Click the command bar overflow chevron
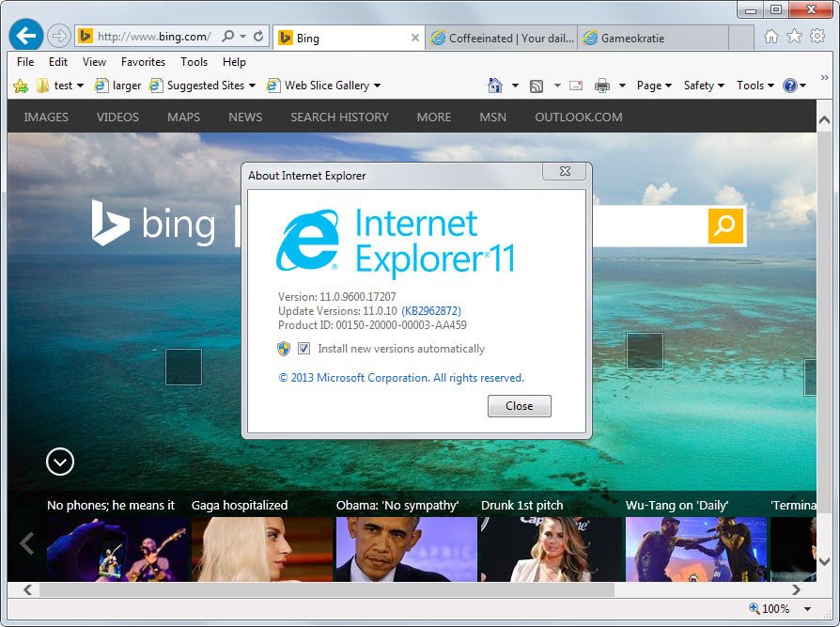Screen dimensions: 840x627 pyautogui.click(x=824, y=78)
